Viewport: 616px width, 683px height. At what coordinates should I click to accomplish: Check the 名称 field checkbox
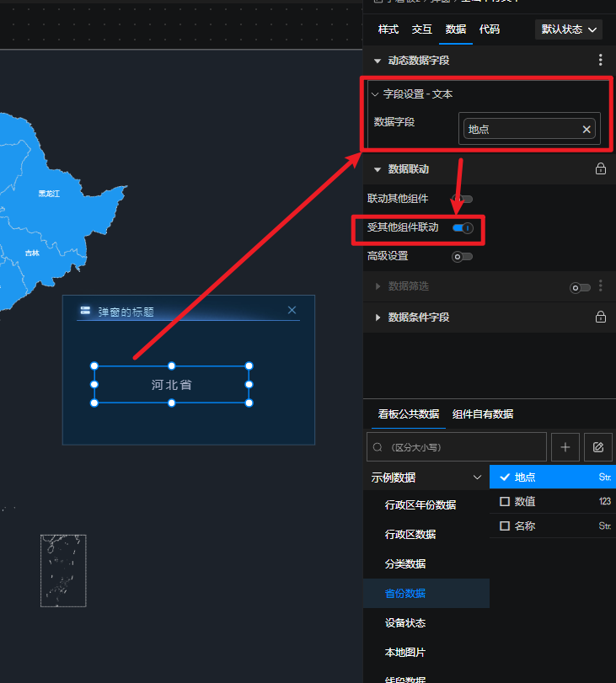click(x=505, y=526)
